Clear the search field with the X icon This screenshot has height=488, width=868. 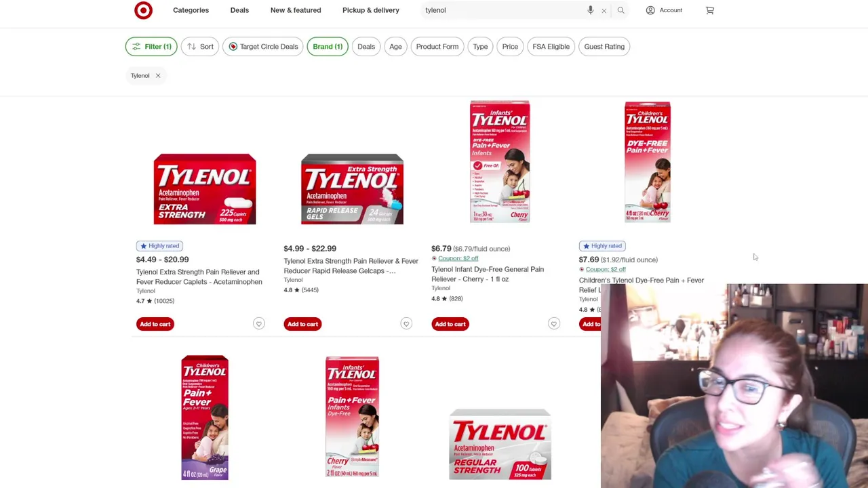tap(604, 10)
